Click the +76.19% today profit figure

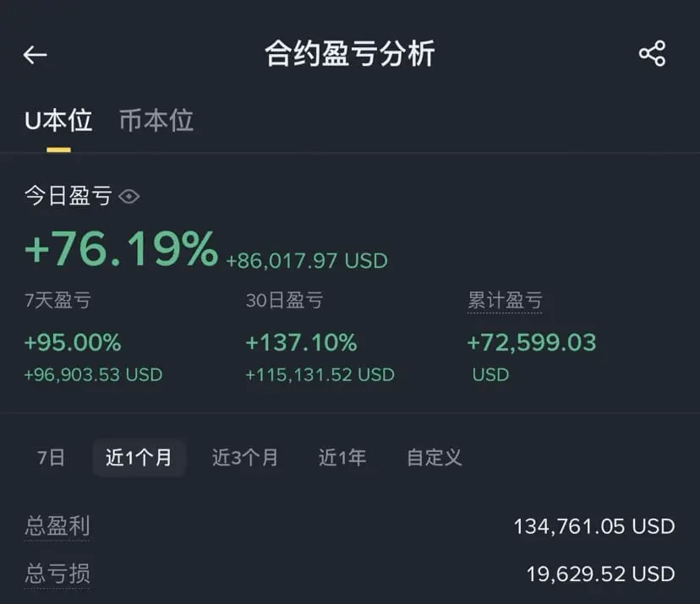(122, 248)
